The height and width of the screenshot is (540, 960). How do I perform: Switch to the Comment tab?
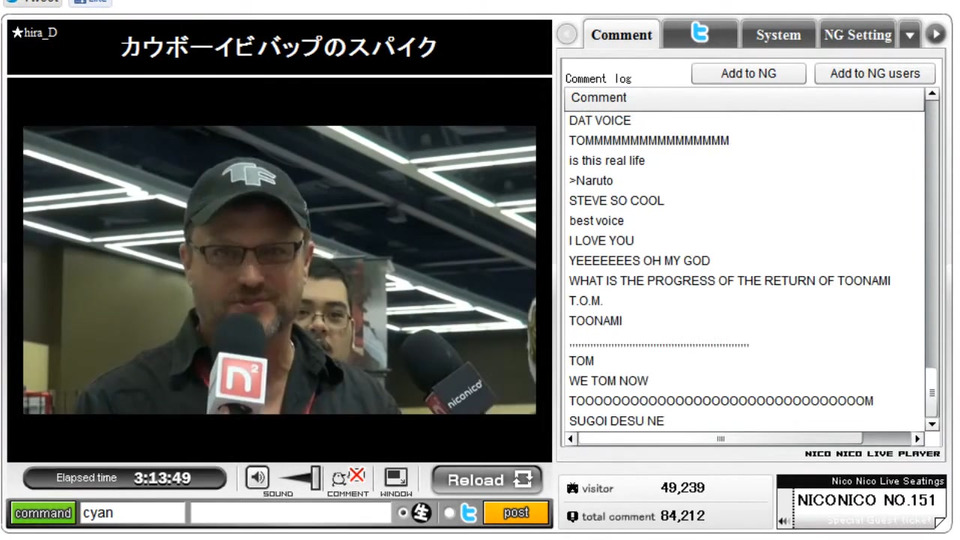[621, 34]
